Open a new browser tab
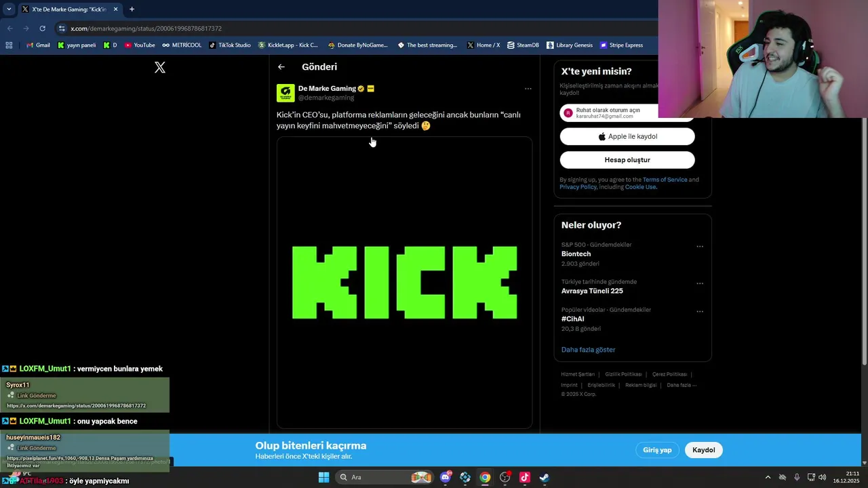The width and height of the screenshot is (868, 488). pos(132,9)
